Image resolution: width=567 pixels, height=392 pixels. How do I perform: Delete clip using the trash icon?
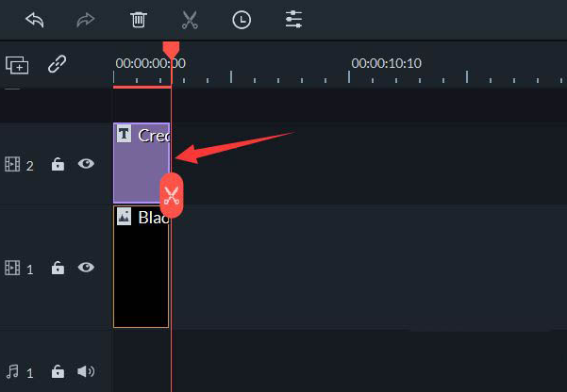pyautogui.click(x=139, y=20)
